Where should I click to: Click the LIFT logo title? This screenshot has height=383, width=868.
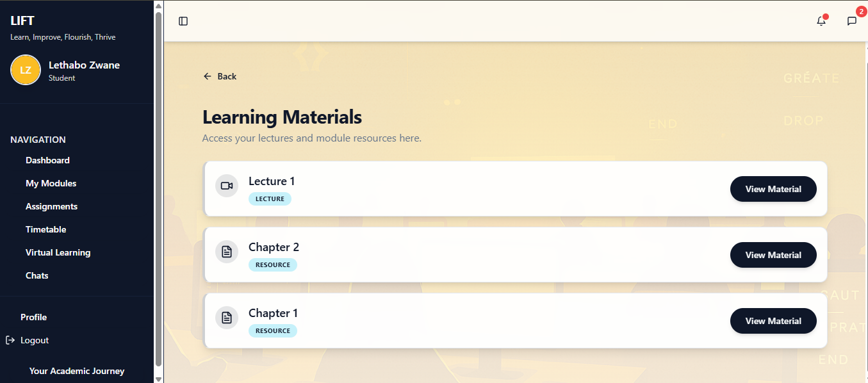pyautogui.click(x=22, y=21)
